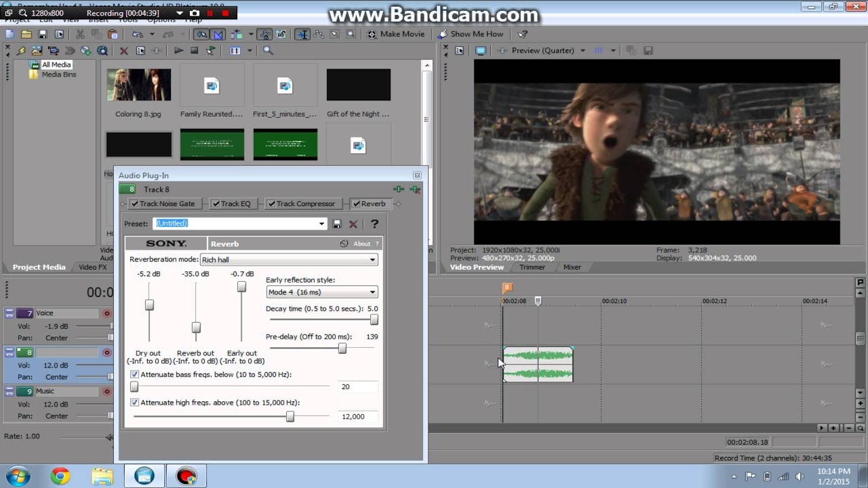Open auto ripple dropdown arrow

click(x=251, y=34)
